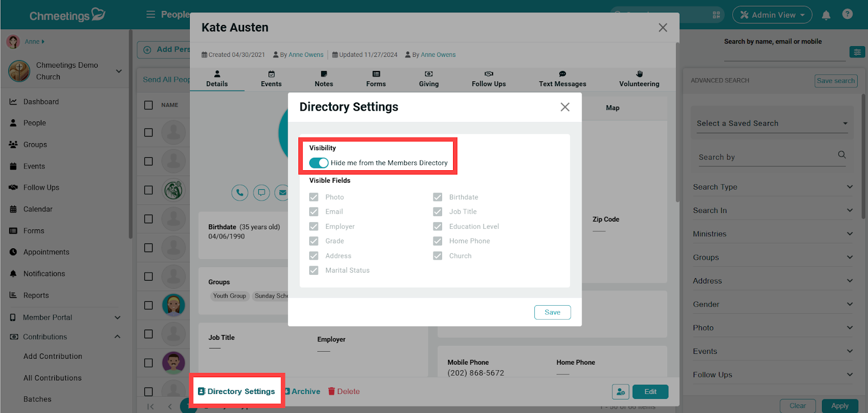
Task: Uncheck the Birthdate visible field checkbox
Action: (x=437, y=197)
